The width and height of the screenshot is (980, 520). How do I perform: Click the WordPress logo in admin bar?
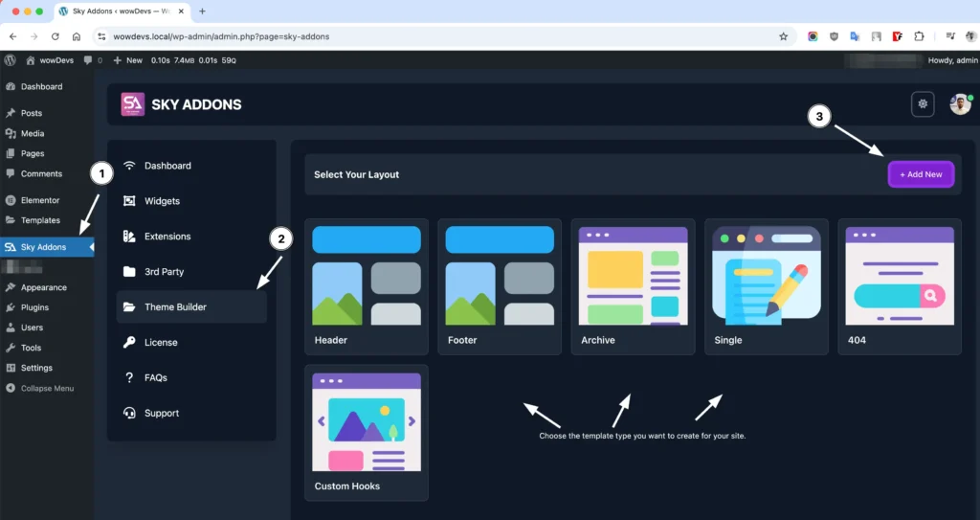click(10, 60)
